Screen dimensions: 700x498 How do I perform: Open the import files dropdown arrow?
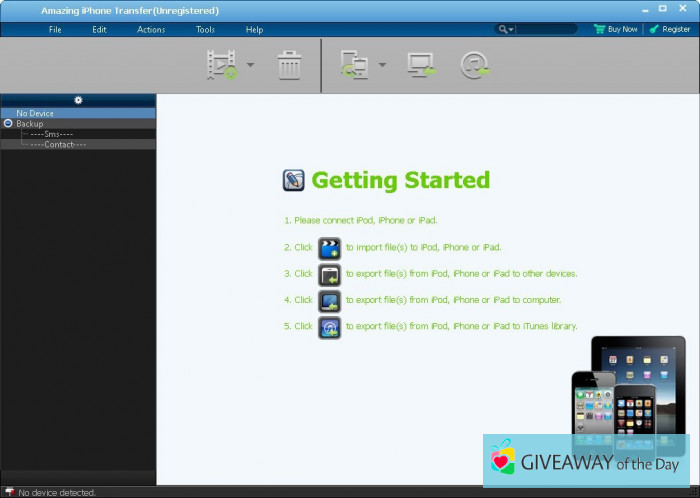tap(250, 66)
